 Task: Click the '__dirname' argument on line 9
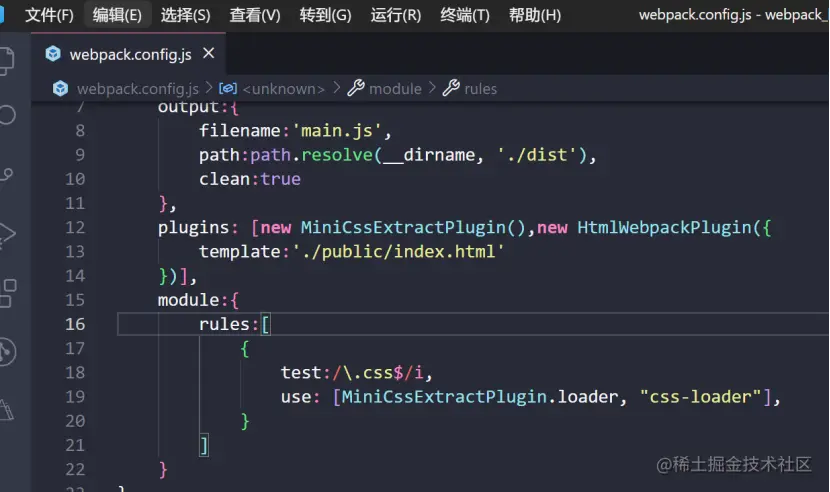tap(429, 155)
